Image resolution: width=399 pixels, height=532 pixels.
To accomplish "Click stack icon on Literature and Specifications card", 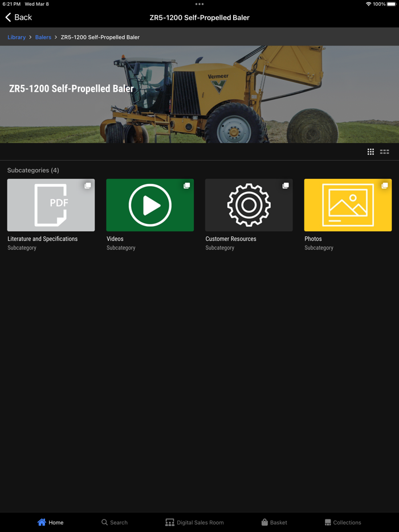I will (88, 186).
